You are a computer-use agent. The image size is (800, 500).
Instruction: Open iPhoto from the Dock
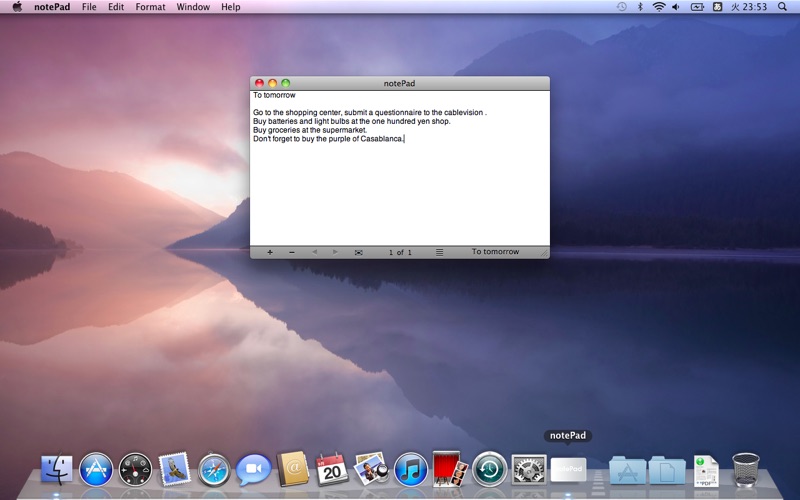(x=371, y=469)
